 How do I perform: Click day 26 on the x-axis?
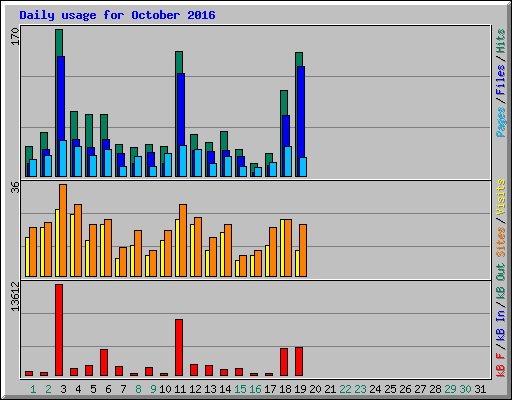[405, 389]
